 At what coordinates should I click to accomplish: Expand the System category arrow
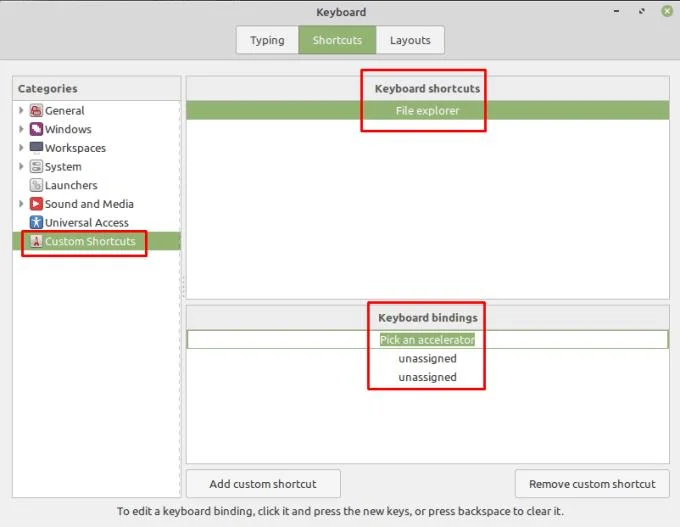click(x=21, y=166)
